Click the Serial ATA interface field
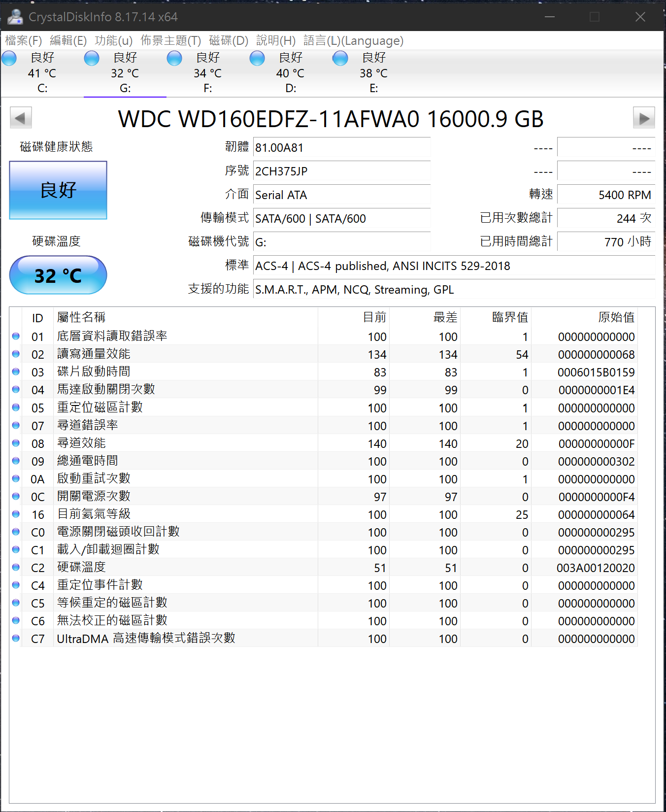666x812 pixels. [342, 195]
